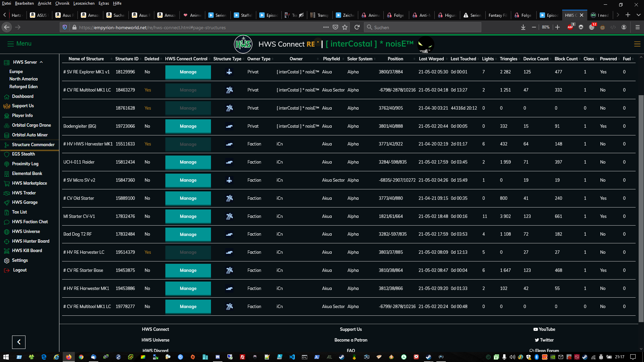Open the Extras menu

pyautogui.click(x=104, y=3)
